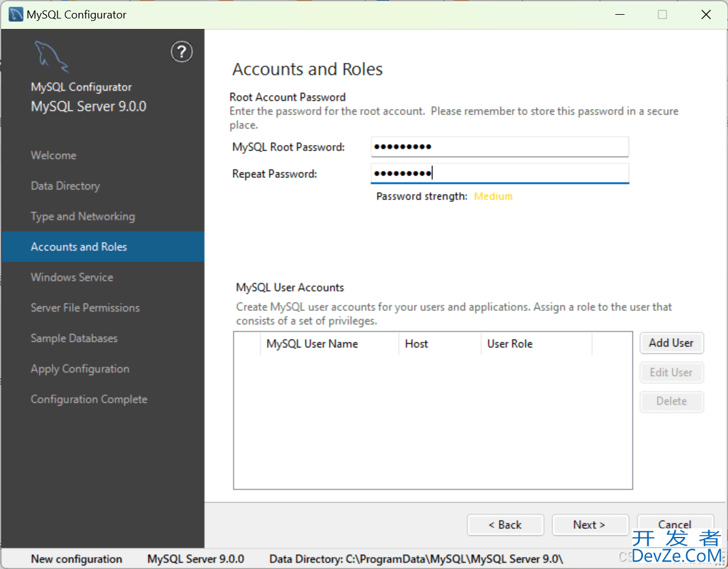The width and height of the screenshot is (728, 569).
Task: Go to the Welcome step
Action: point(54,155)
